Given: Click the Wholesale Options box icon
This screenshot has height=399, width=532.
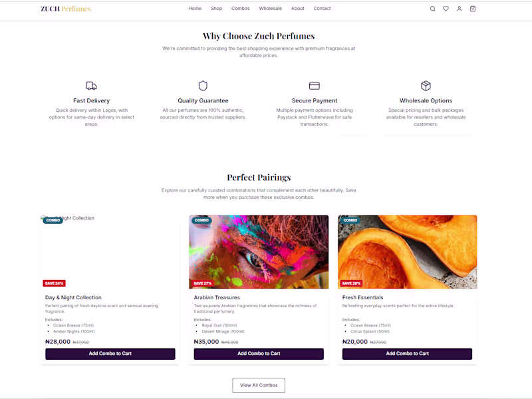Looking at the screenshot, I should [426, 86].
